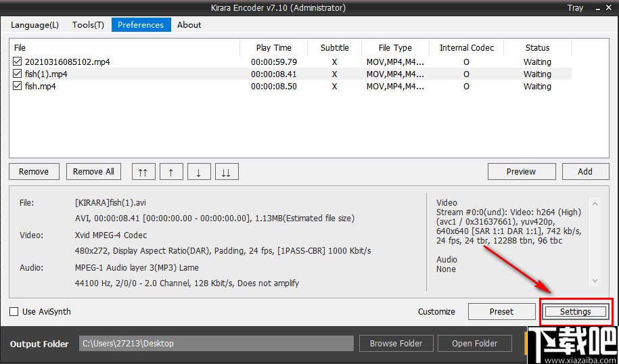This screenshot has height=364, width=619.
Task: Uncheck the 20210316085102.mp4 file checkbox
Action: pyautogui.click(x=17, y=62)
